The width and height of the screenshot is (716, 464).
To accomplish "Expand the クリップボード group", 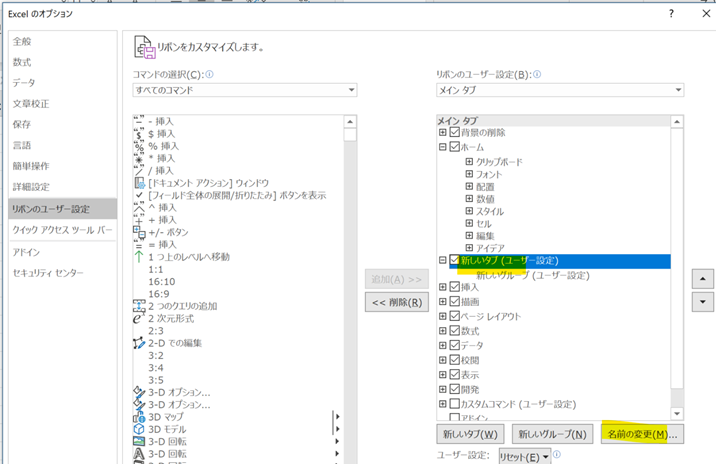I will coord(469,162).
